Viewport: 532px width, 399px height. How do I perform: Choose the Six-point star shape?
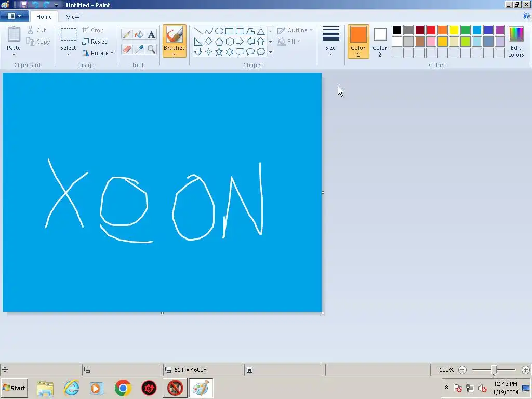point(230,51)
